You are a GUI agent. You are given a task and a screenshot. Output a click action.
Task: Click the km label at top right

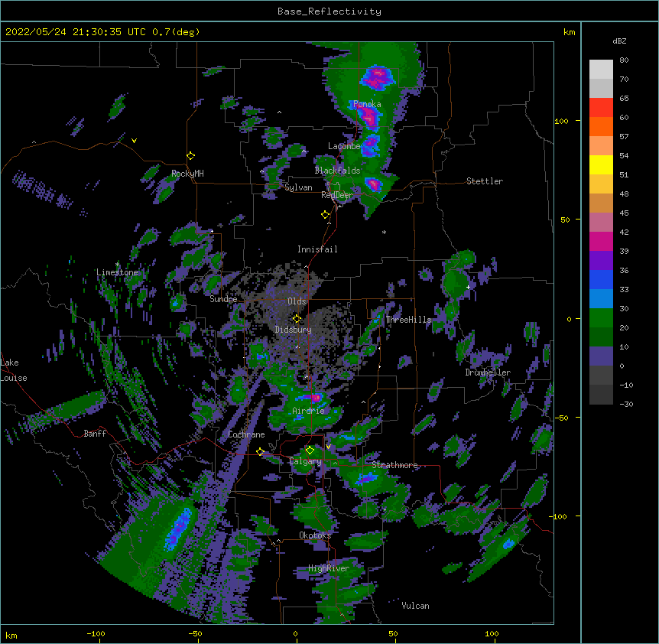(x=570, y=32)
